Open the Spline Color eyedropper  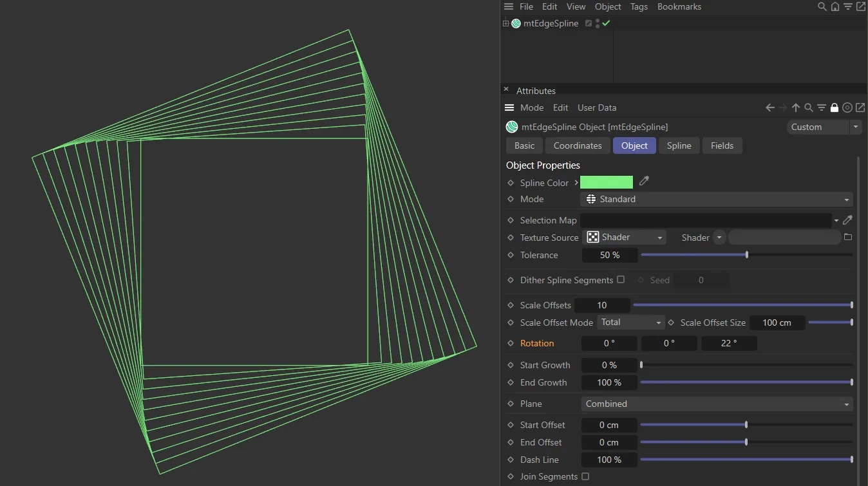(x=643, y=182)
